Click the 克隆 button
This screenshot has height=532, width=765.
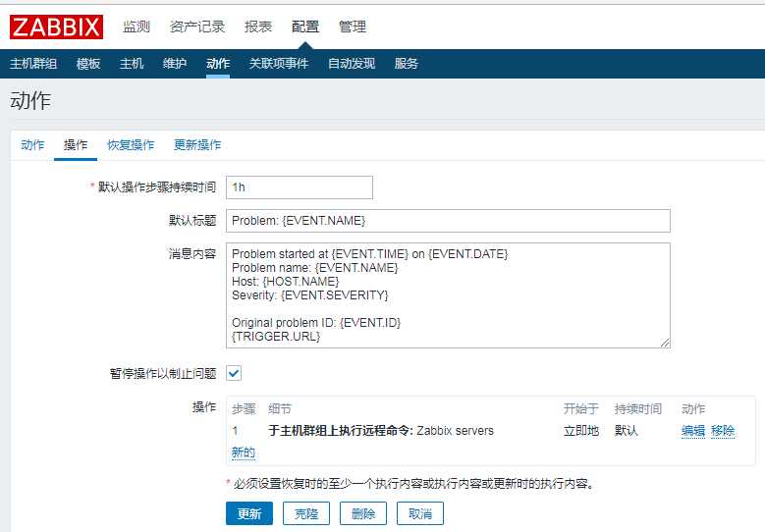(306, 513)
